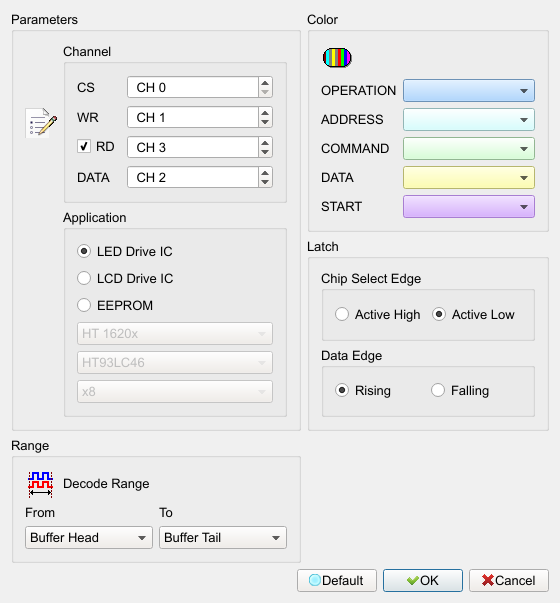Click the CS channel field showing CH 0
The image size is (560, 603).
[x=193, y=87]
